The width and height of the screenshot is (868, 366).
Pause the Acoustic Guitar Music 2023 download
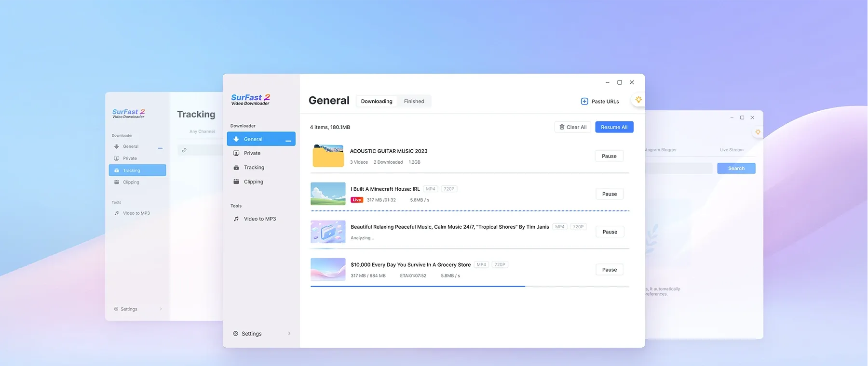609,156
